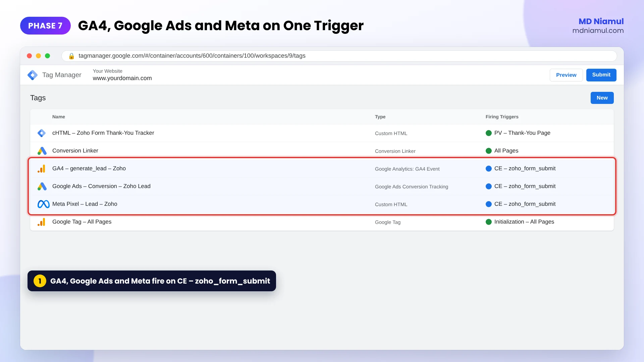Screen dimensions: 644x362
Task: Open the PV – Thank-You Page trigger
Action: (x=522, y=133)
